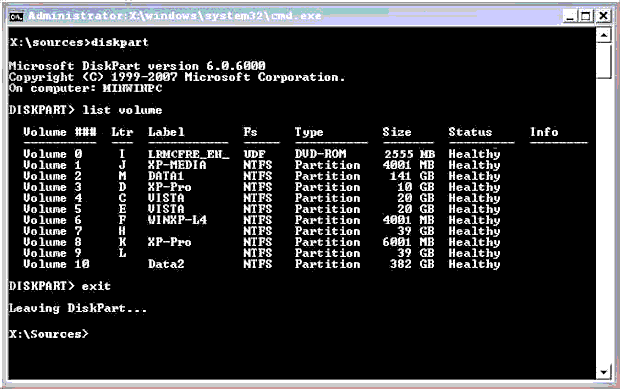The width and height of the screenshot is (620, 389).
Task: Click 'Volume 2' in the volume list
Action: coord(53,176)
